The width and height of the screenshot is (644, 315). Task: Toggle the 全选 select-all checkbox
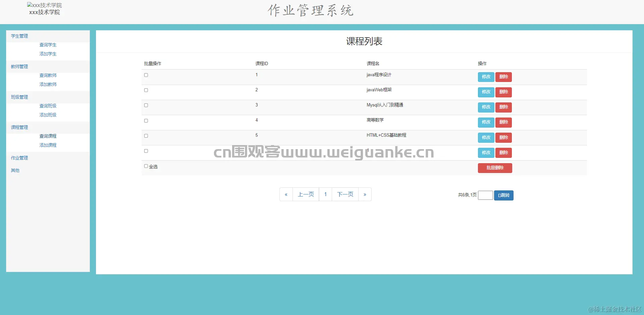146,166
